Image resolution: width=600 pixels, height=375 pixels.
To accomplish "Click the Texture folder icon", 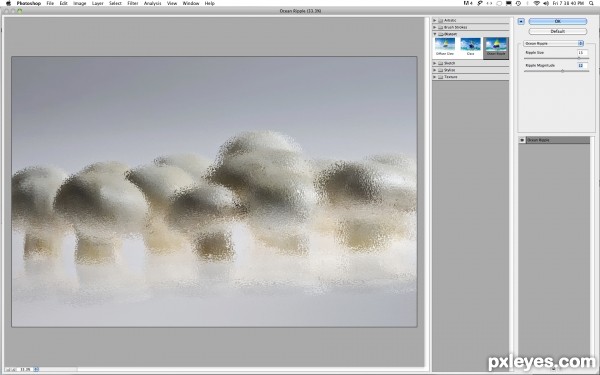I will point(440,77).
